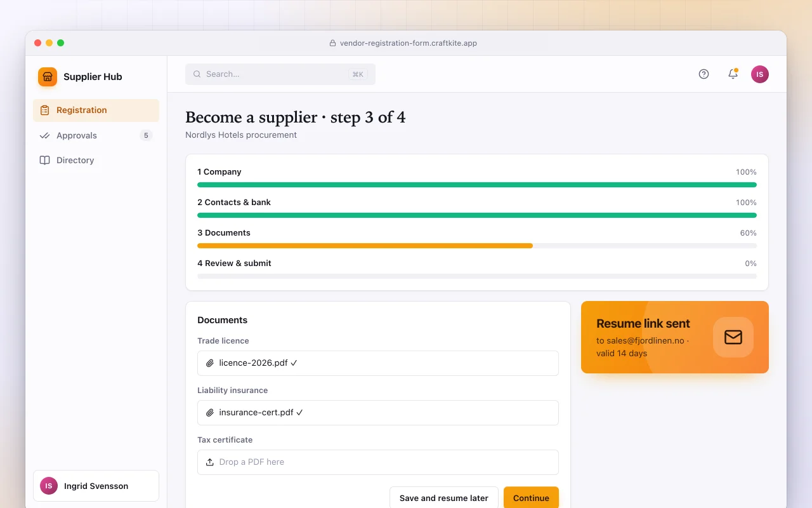Viewport: 812px width, 508px height.
Task: Open the Ingrid Svensson account card
Action: pyautogui.click(x=96, y=486)
